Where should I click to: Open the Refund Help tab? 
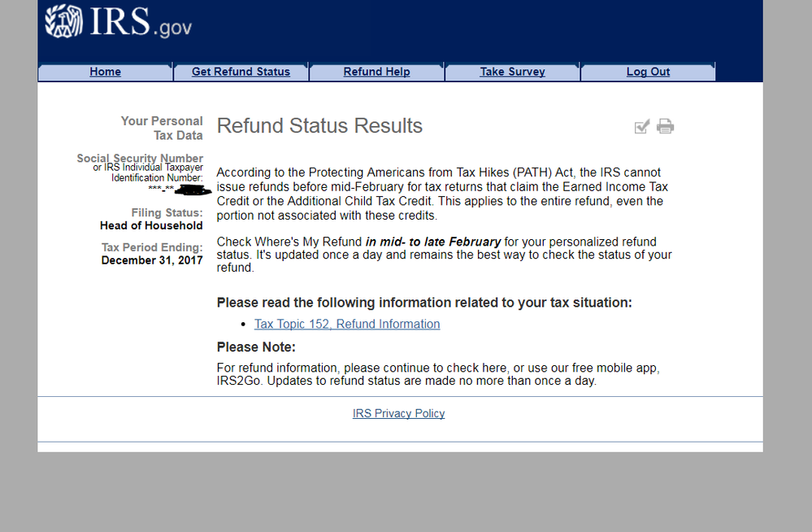(376, 72)
